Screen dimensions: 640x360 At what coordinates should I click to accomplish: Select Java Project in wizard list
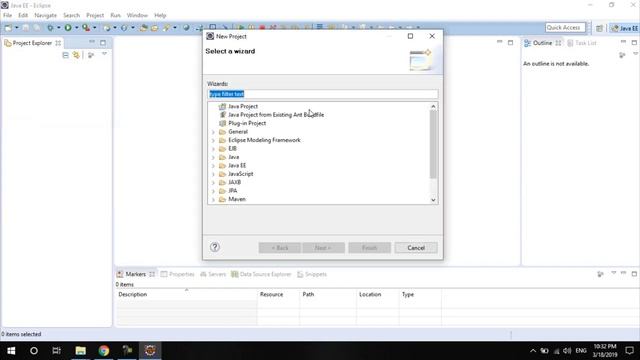tap(243, 106)
